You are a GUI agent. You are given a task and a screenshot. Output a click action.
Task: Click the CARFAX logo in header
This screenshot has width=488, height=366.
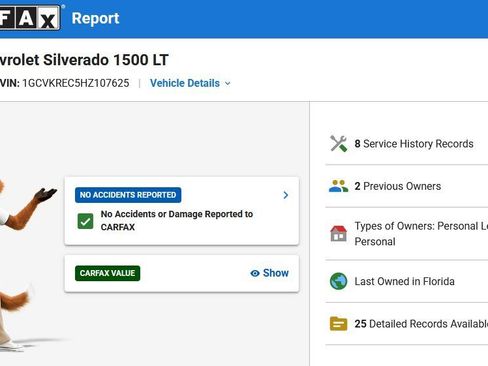click(30, 17)
